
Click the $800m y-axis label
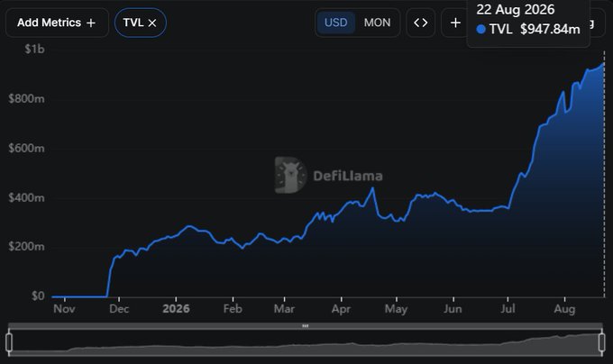[26, 99]
